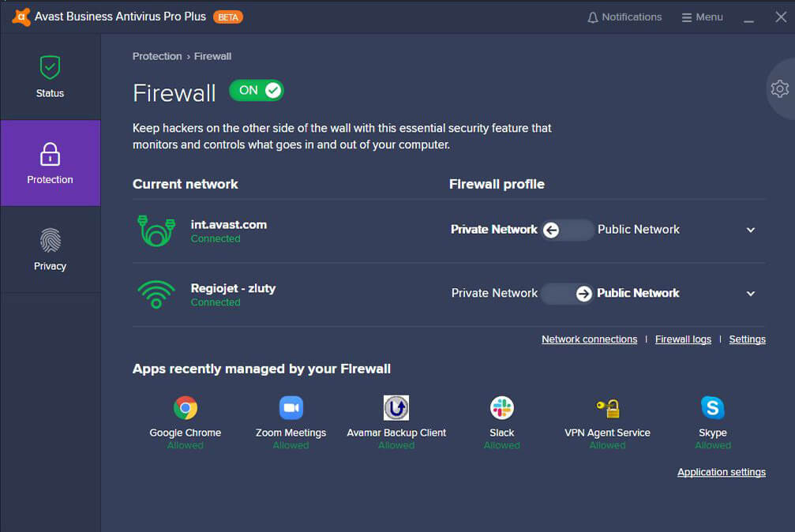Click the settings gear on the right edge
Viewport: 795px width, 532px height.
point(780,88)
